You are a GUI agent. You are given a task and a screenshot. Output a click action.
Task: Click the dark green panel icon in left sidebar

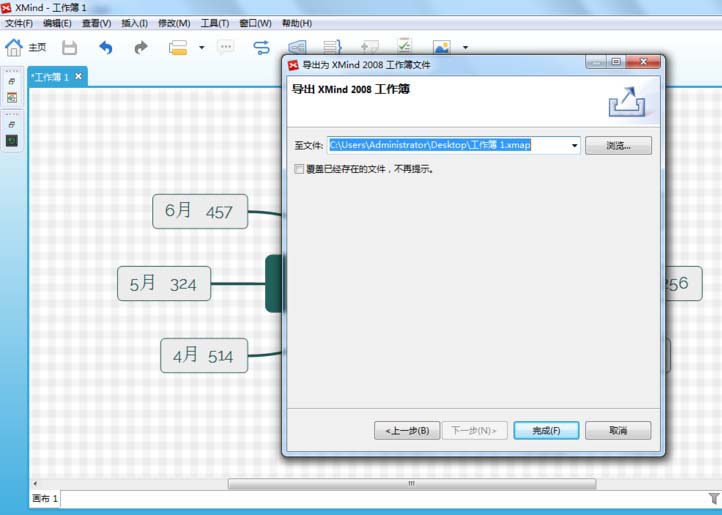pyautogui.click(x=12, y=140)
